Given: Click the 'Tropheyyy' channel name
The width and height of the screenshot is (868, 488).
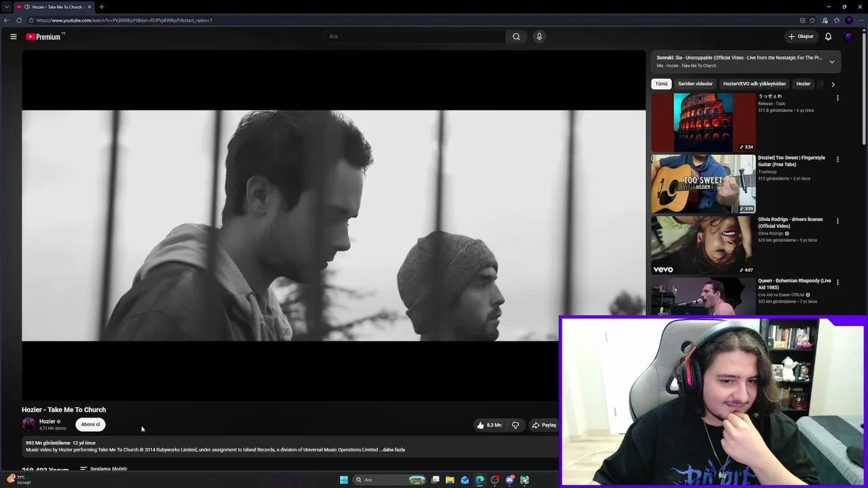Looking at the screenshot, I should [768, 172].
